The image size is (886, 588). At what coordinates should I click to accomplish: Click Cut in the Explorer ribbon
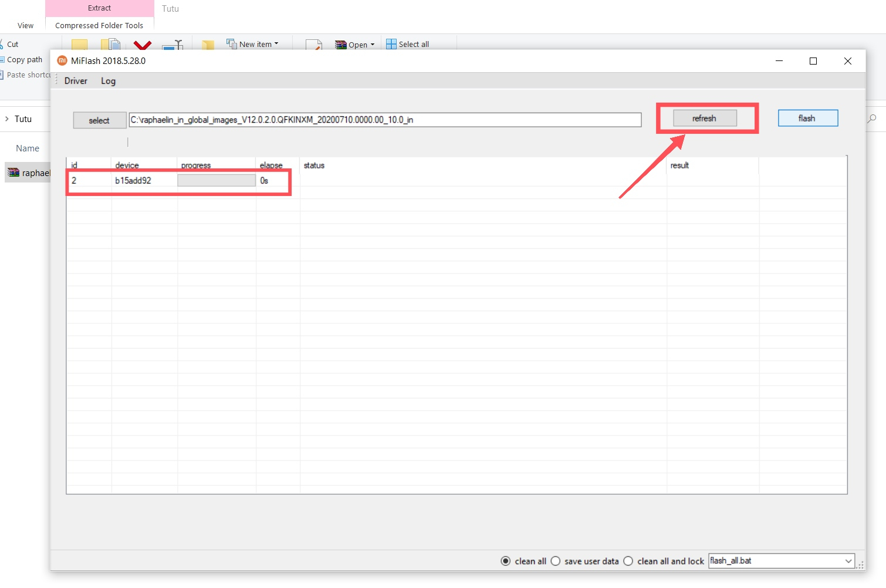click(x=13, y=44)
